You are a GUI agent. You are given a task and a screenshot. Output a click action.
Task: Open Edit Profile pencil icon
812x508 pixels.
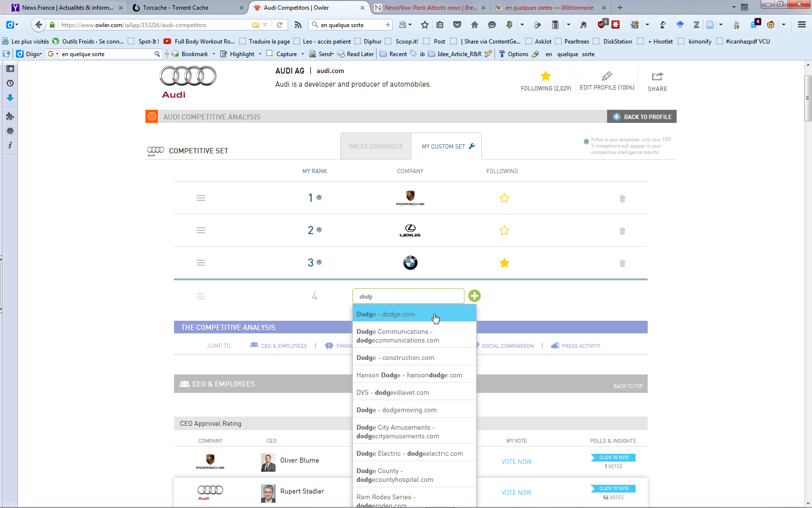tap(607, 76)
